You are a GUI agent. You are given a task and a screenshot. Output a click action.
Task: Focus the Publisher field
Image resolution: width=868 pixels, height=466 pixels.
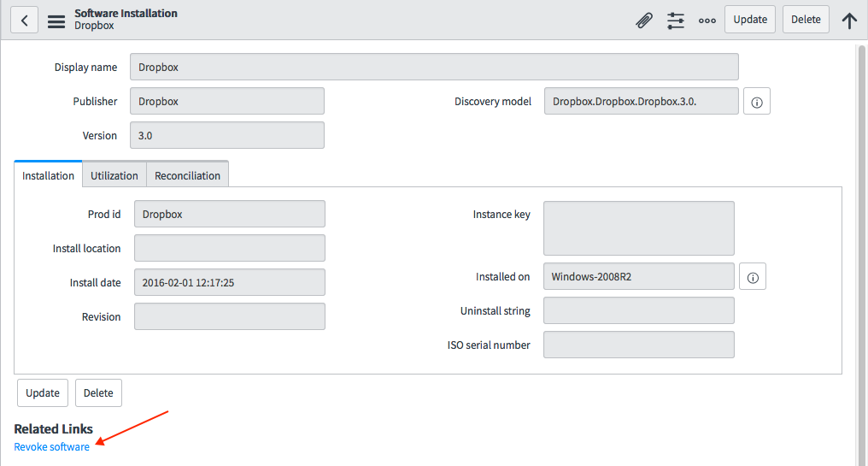227,101
